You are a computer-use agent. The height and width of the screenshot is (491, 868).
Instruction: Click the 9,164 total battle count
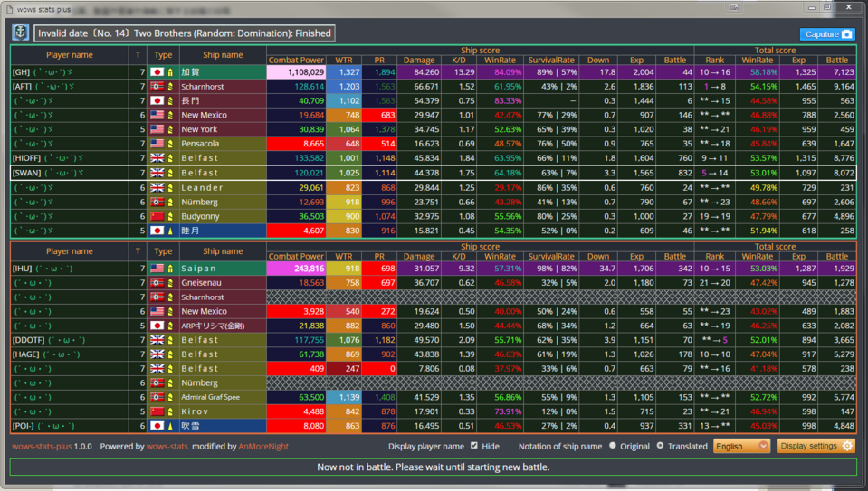[844, 86]
